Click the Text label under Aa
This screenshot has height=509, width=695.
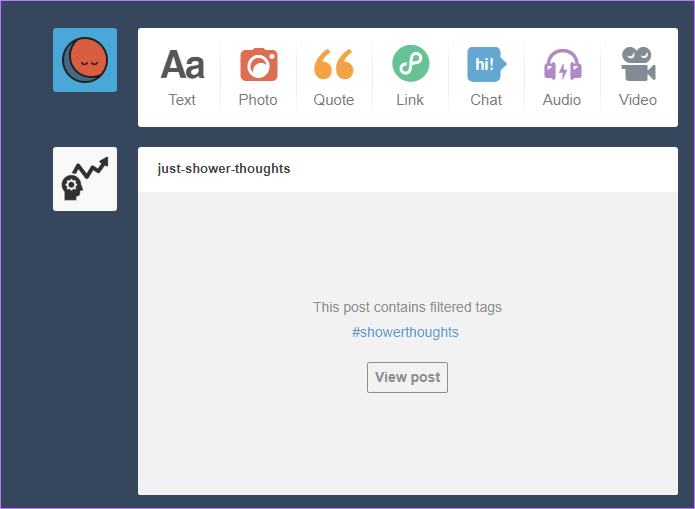pyautogui.click(x=182, y=100)
